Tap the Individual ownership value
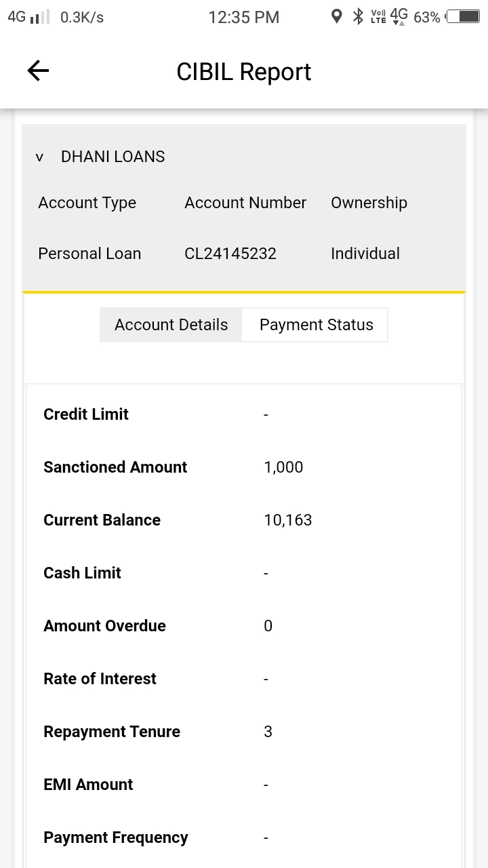 coord(365,254)
